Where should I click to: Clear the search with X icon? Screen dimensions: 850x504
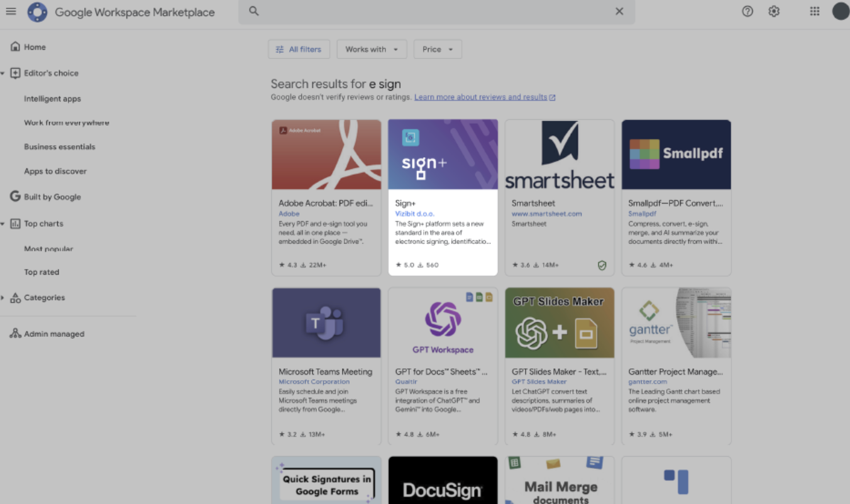pos(619,11)
